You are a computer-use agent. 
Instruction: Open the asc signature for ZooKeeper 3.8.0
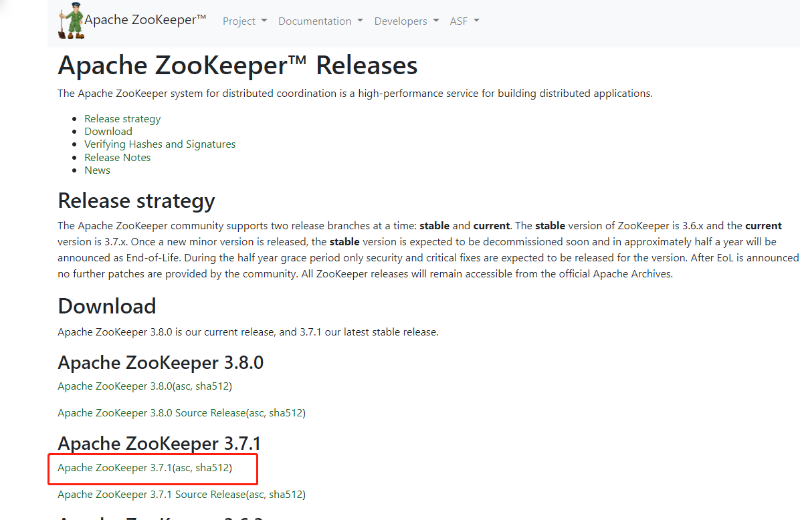(x=183, y=386)
